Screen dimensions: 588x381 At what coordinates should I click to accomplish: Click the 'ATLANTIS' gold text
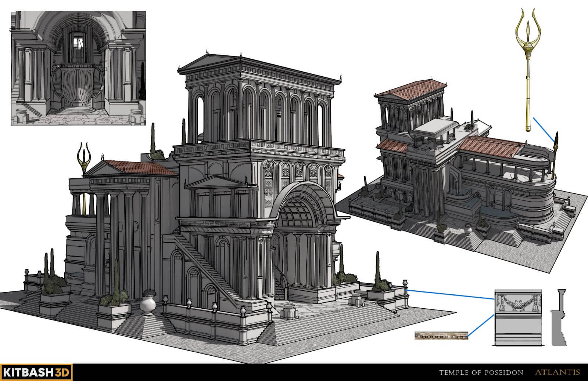click(557, 372)
